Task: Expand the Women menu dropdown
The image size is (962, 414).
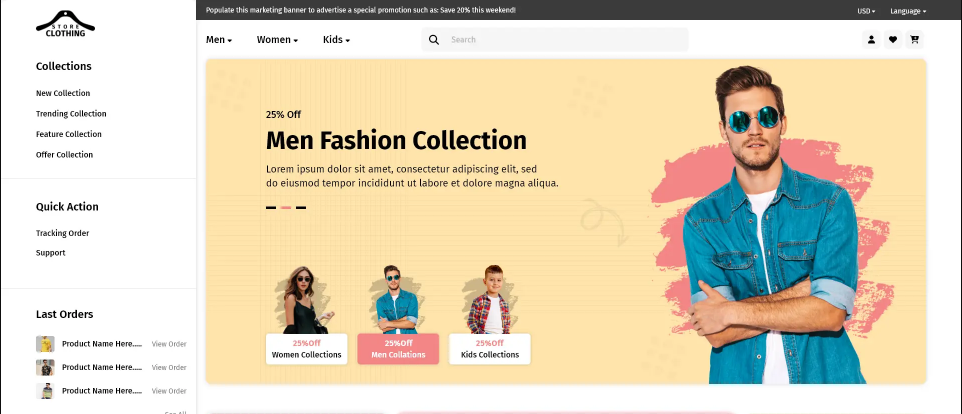Action: point(277,40)
